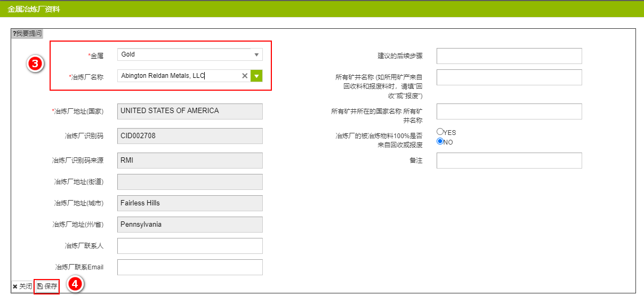The width and height of the screenshot is (644, 303).
Task: Click the CID002708 identifier field
Action: tap(190, 135)
